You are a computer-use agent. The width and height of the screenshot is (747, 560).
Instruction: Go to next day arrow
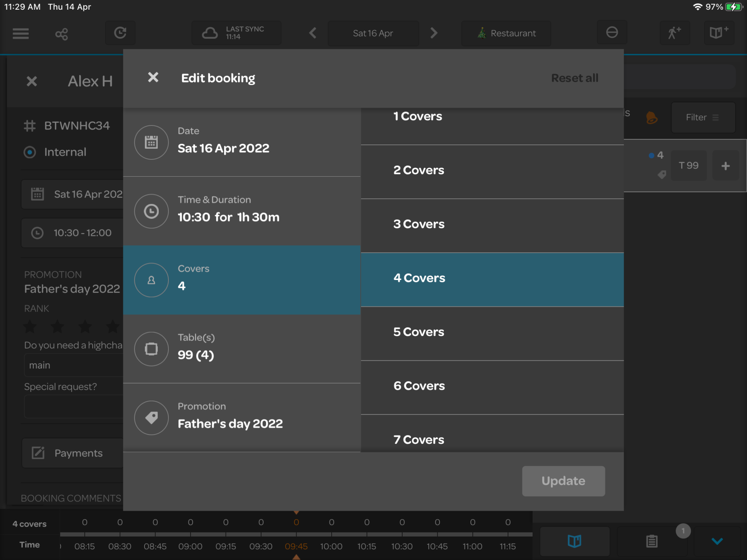pos(434,33)
